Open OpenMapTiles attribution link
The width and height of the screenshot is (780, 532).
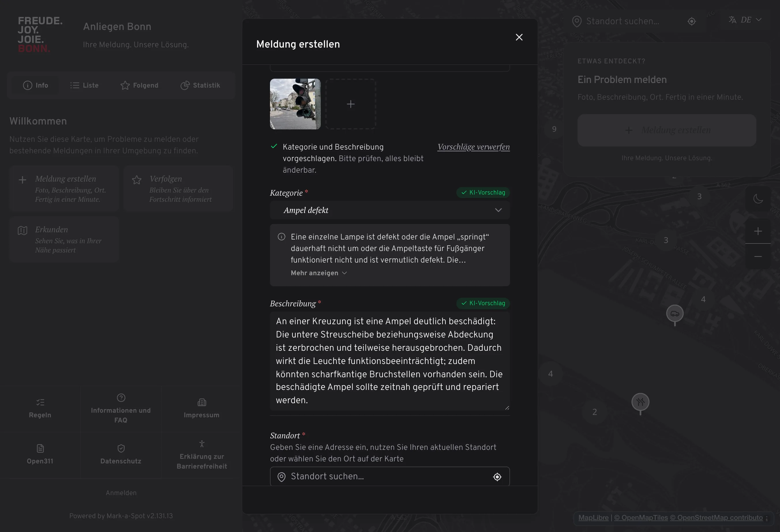coord(641,518)
